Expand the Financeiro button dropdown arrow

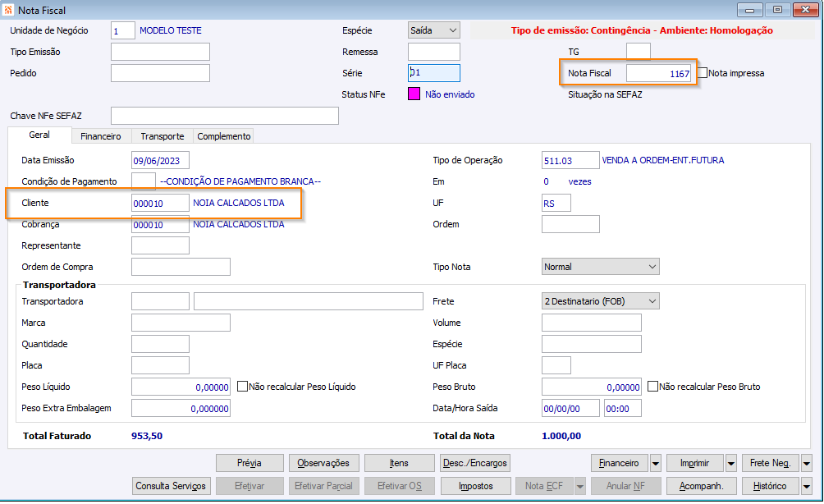click(655, 464)
